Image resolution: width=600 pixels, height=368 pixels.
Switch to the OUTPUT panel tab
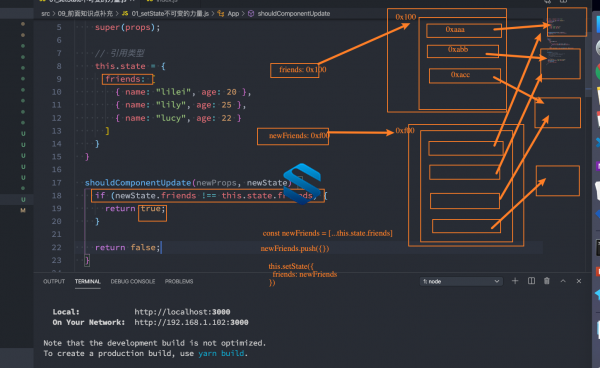point(54,281)
